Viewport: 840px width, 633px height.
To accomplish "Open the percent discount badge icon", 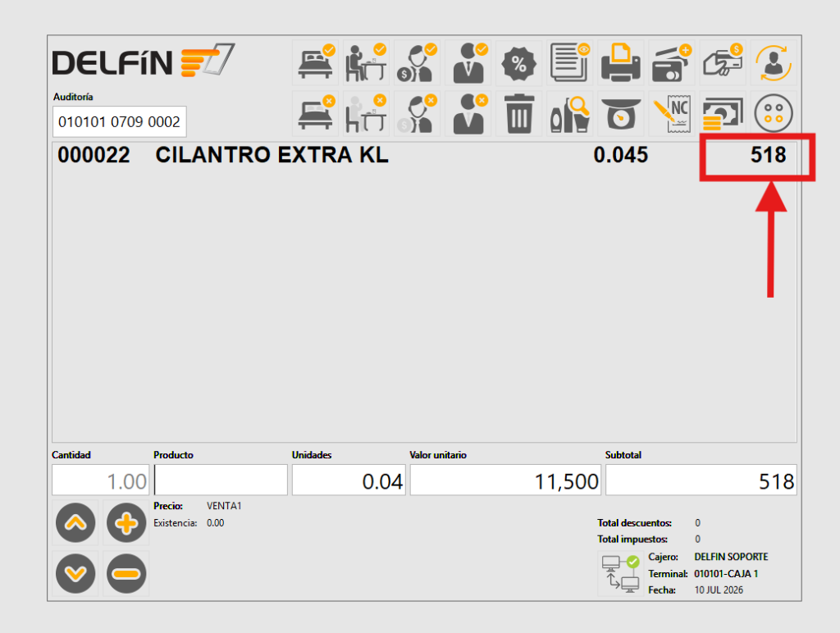I will coord(519,63).
